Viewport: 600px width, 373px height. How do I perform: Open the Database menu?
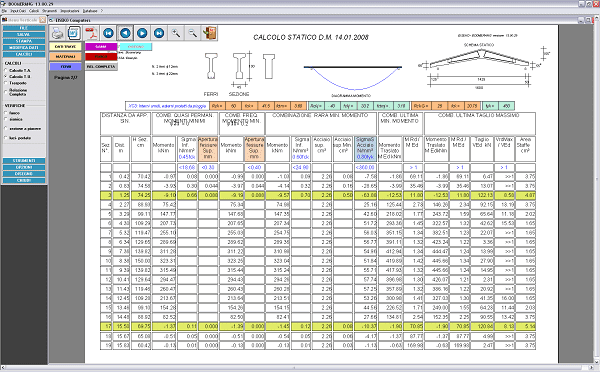coord(90,11)
